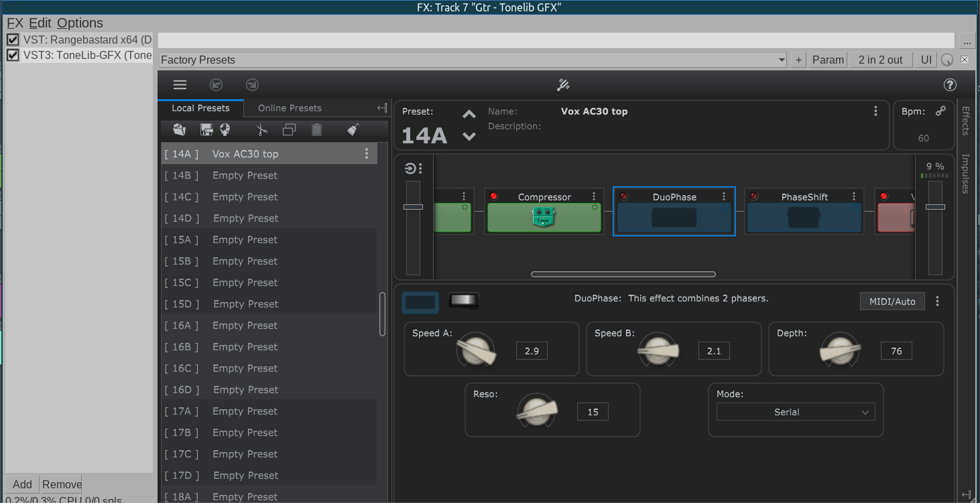Viewport: 980px width, 503px height.
Task: Open the help question mark icon
Action: pyautogui.click(x=950, y=85)
